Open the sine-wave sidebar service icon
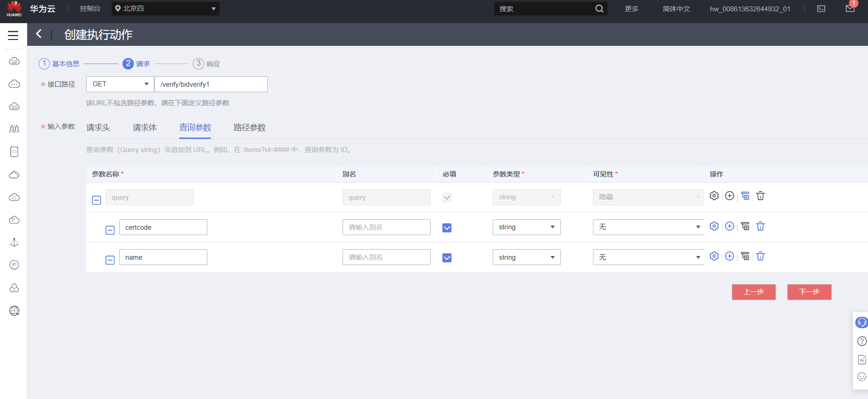 pyautogui.click(x=14, y=129)
